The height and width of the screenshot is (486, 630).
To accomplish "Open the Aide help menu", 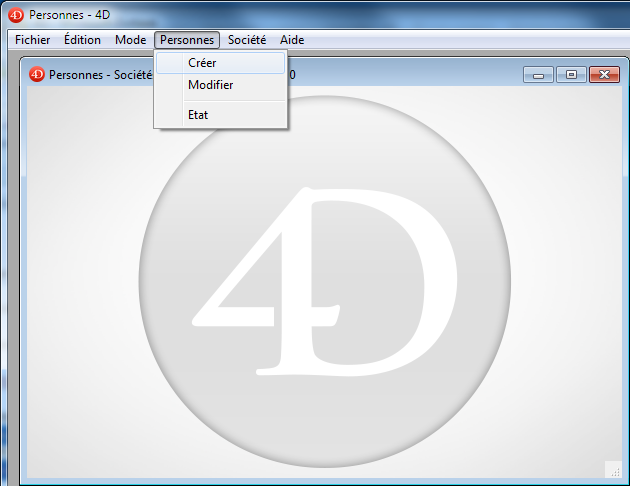I will [292, 40].
